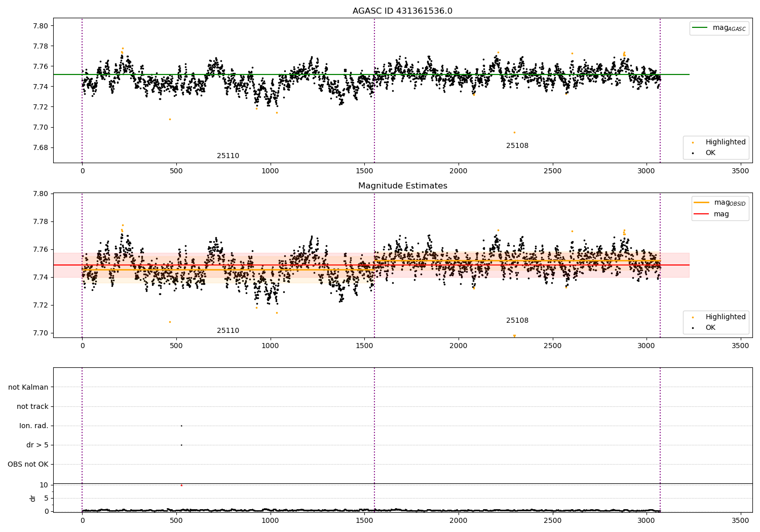Click the red line sample in the middle legend
Viewport: 760px width, 532px height.
(x=702, y=214)
